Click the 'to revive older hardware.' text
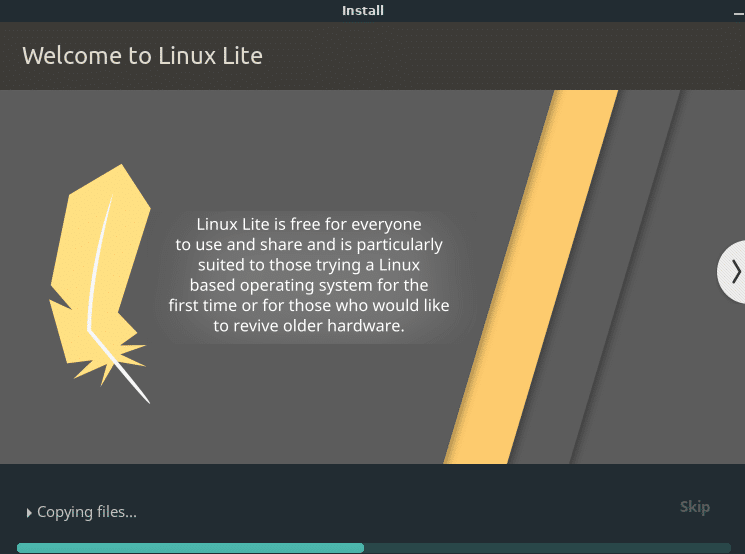The height and width of the screenshot is (554, 745). (309, 325)
